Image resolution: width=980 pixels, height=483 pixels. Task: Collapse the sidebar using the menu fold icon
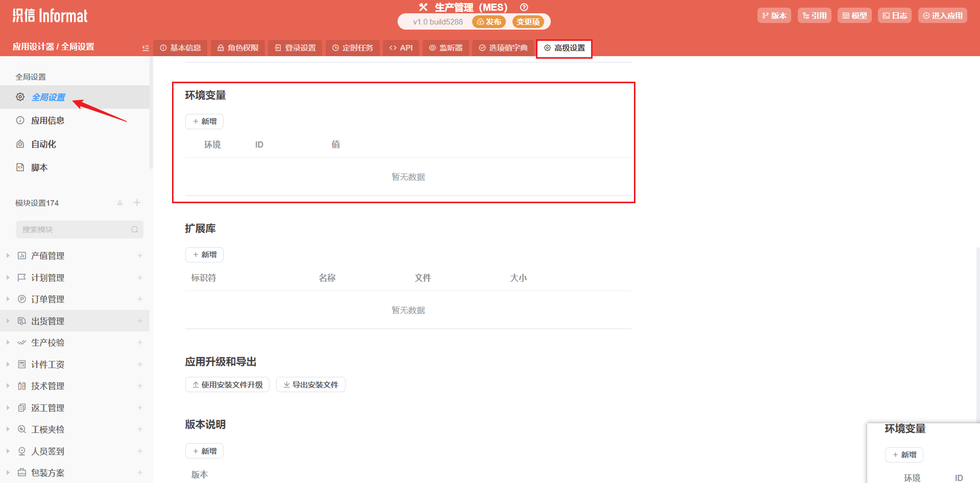pyautogui.click(x=145, y=48)
